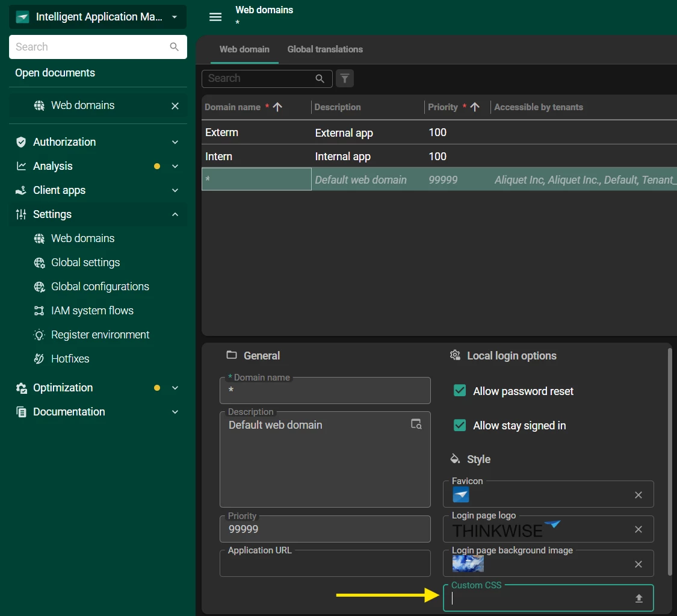Clear the Login page background image
677x616 pixels.
click(x=638, y=564)
